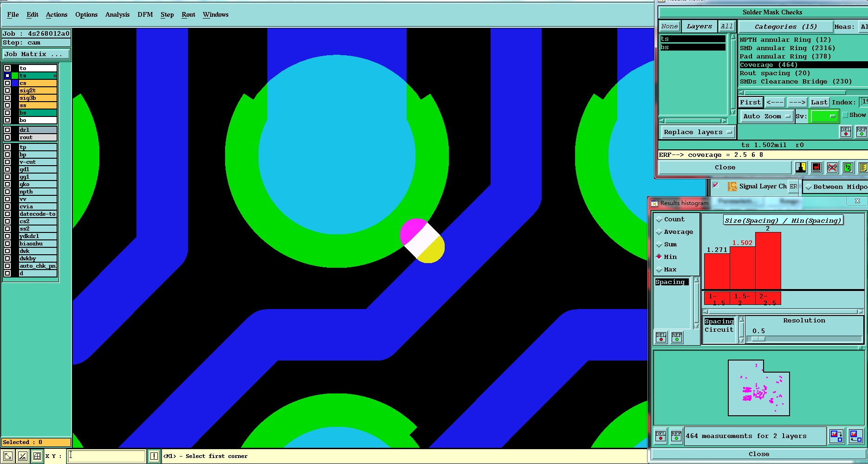Select the Coverage (464) category
This screenshot has height=464, width=868.
click(x=803, y=65)
